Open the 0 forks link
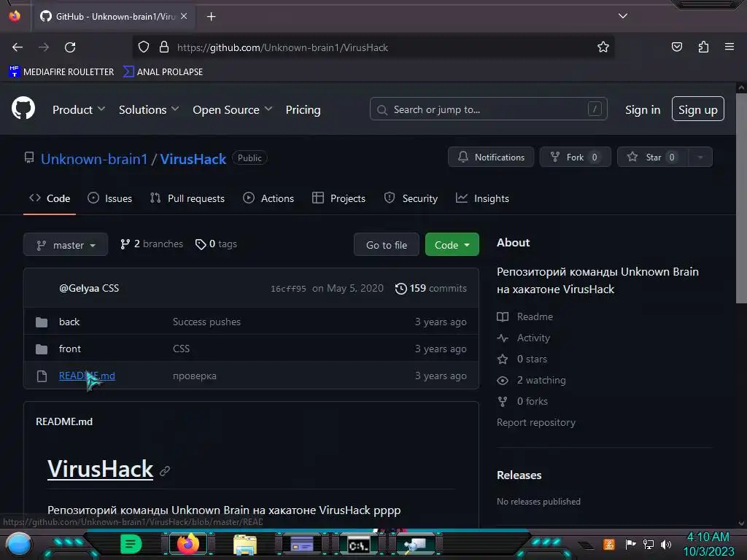The image size is (747, 560). coord(522,402)
